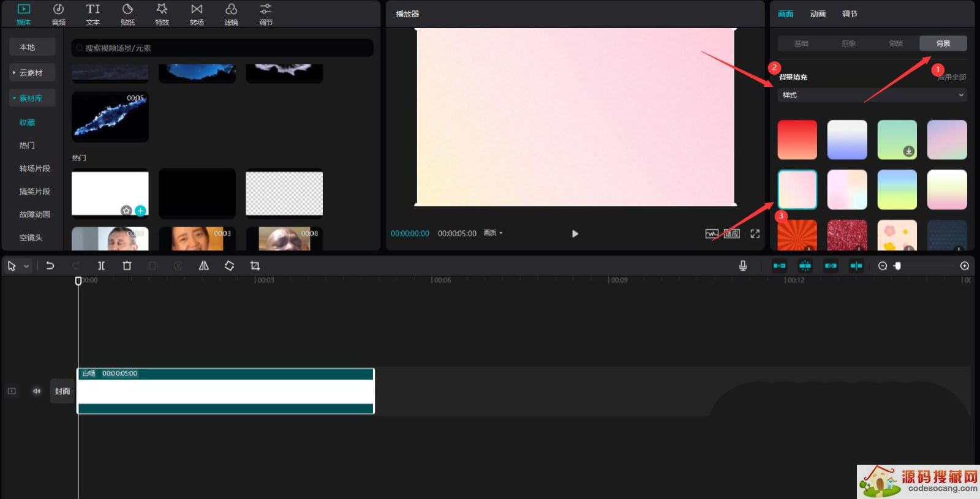This screenshot has width=980, height=499.
Task: Select the crop tool icon
Action: (x=255, y=266)
